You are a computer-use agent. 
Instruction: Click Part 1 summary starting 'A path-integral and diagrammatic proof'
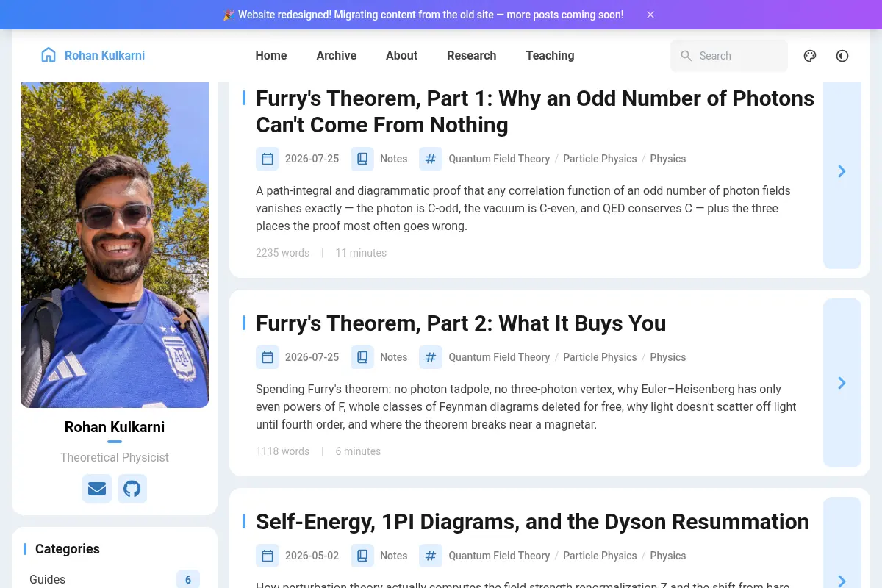click(x=523, y=209)
